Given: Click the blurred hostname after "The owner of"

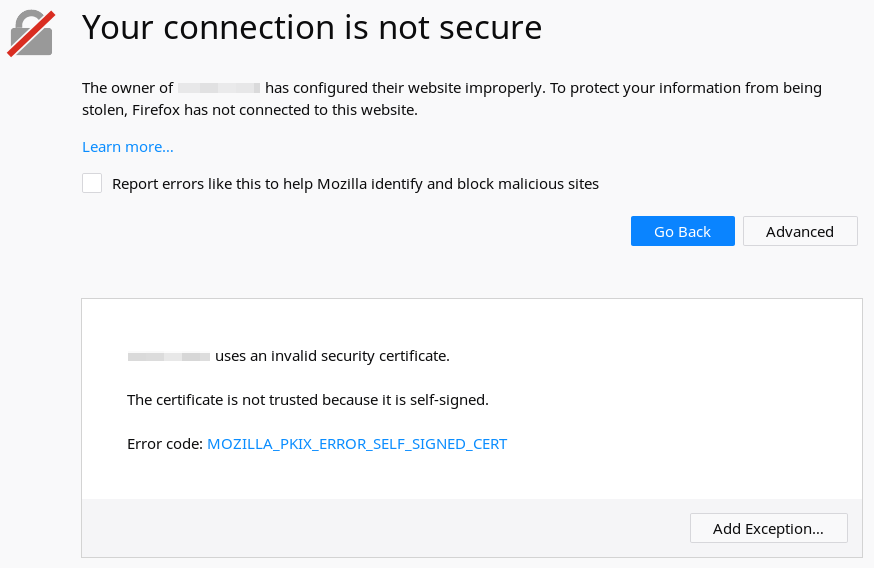Looking at the screenshot, I should pos(219,88).
